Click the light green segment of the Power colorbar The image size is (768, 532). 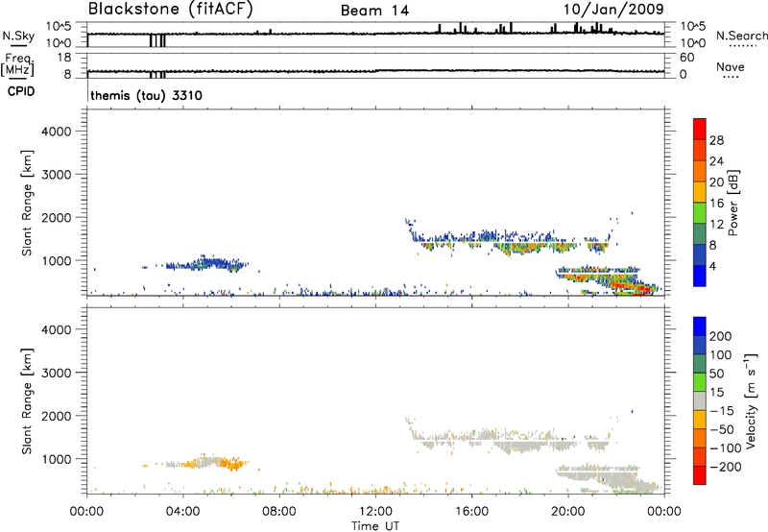(700, 212)
